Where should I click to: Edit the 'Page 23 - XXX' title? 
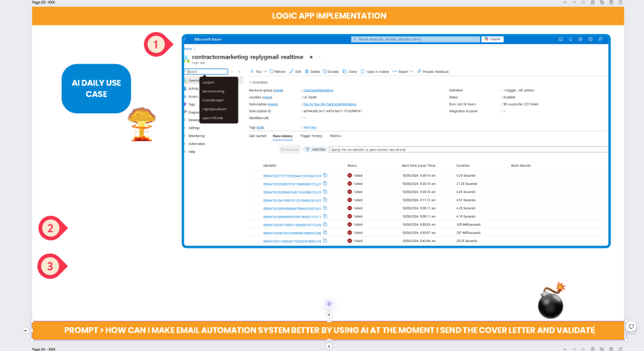point(43,3)
